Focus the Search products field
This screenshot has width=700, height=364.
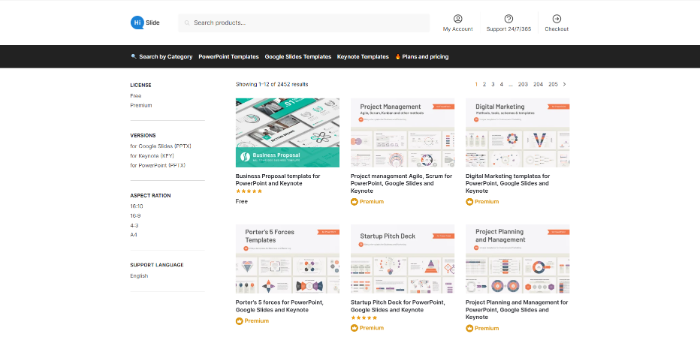tap(304, 23)
